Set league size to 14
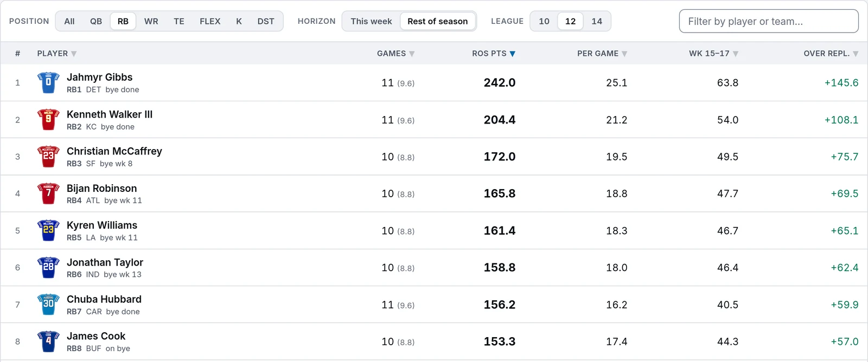Viewport: 868px width, 362px height. click(x=597, y=21)
